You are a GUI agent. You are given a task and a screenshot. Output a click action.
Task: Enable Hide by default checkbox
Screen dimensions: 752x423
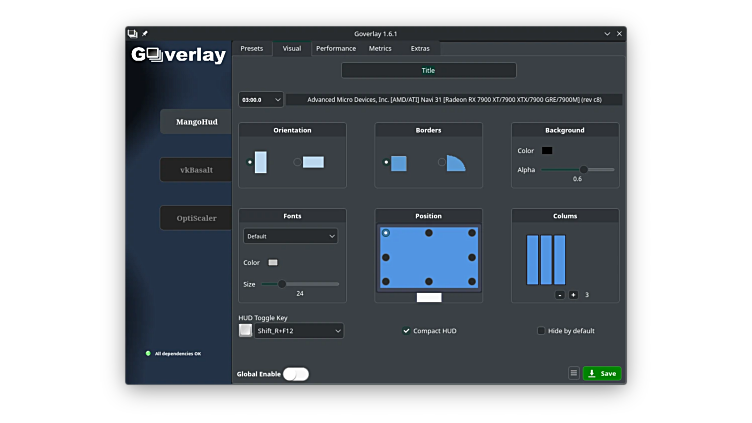pyautogui.click(x=541, y=331)
